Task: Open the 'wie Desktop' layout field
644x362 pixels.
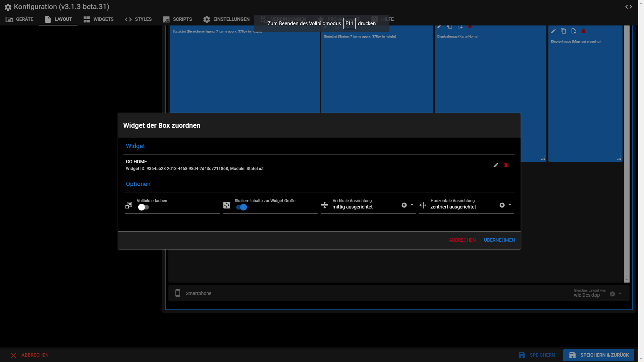Action: (x=599, y=293)
